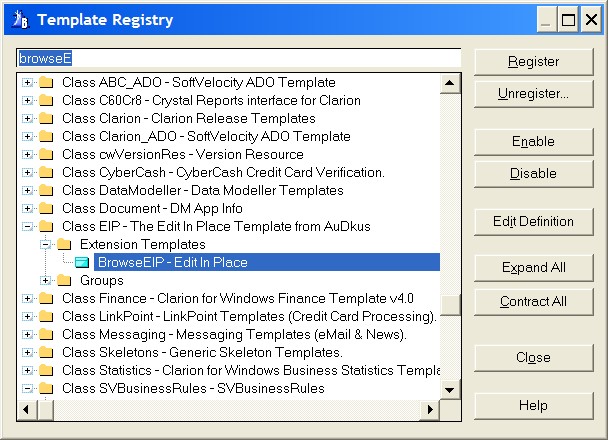This screenshot has height=440, width=608.
Task: Click the Disable button
Action: (x=534, y=173)
